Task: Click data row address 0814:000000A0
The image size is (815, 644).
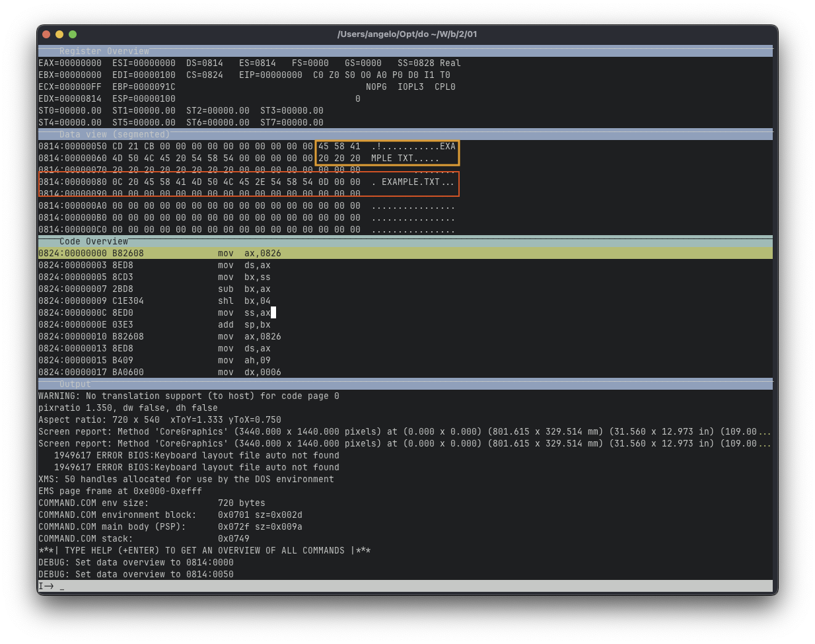Action: [x=73, y=205]
